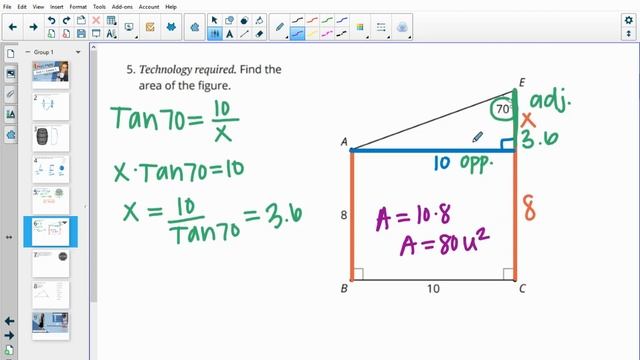The height and width of the screenshot is (360, 640).
Task: Open the Attachments paperclip tab
Action: pos(11,94)
